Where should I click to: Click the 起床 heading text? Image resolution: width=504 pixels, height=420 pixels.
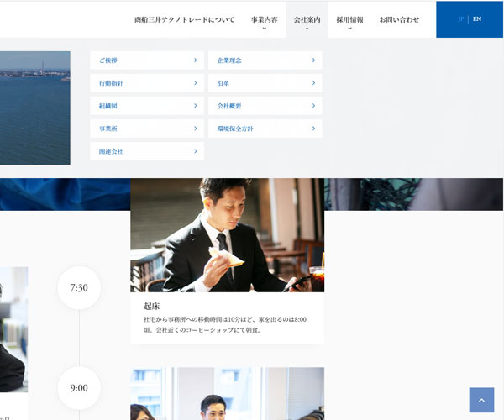152,307
